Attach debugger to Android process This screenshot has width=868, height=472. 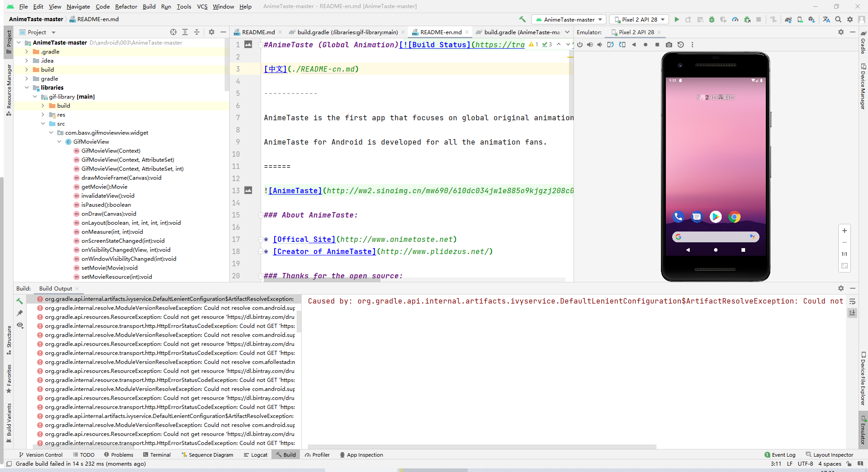[747, 19]
